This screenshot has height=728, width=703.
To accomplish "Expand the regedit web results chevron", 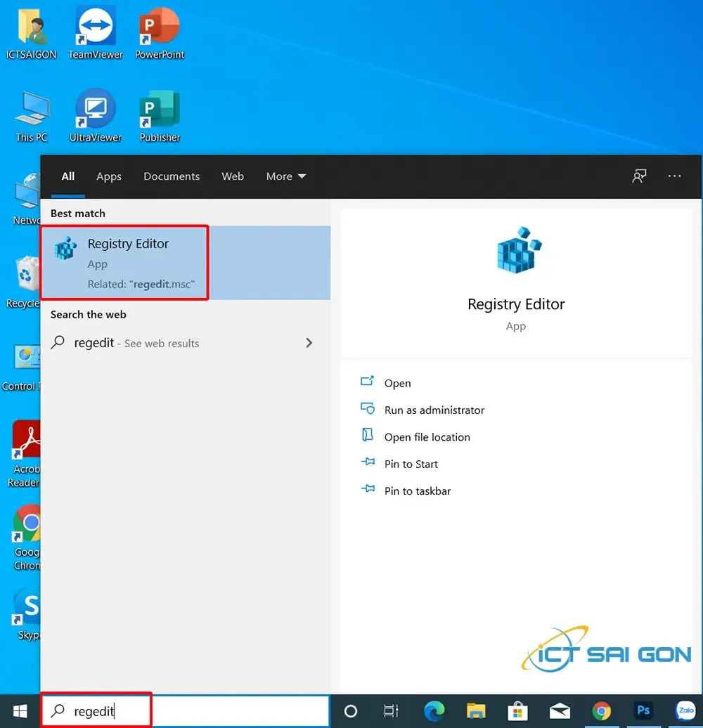I will pyautogui.click(x=309, y=343).
